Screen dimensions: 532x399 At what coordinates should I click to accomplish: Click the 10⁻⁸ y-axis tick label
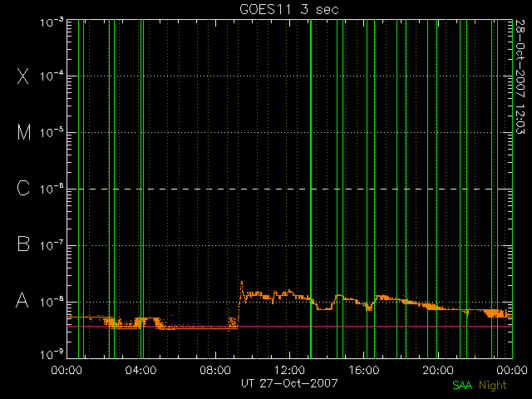click(x=52, y=302)
